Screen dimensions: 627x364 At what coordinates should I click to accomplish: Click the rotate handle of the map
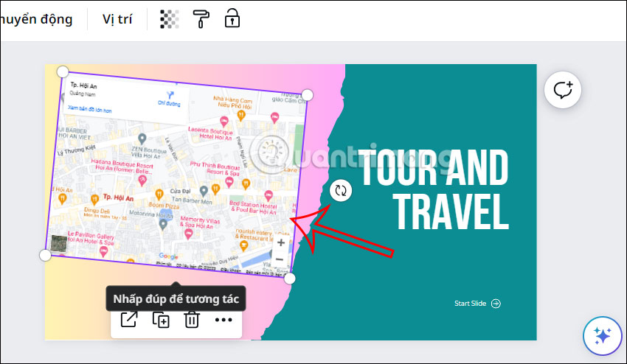tap(341, 191)
